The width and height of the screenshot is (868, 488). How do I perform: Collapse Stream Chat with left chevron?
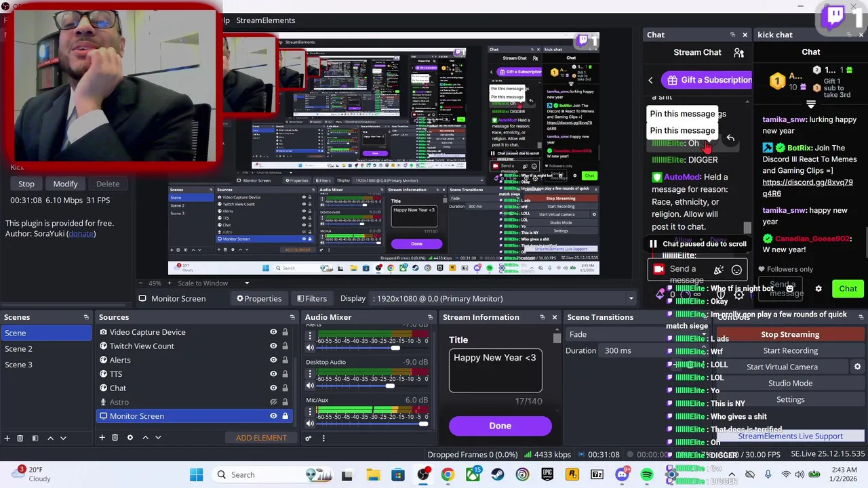tap(650, 80)
